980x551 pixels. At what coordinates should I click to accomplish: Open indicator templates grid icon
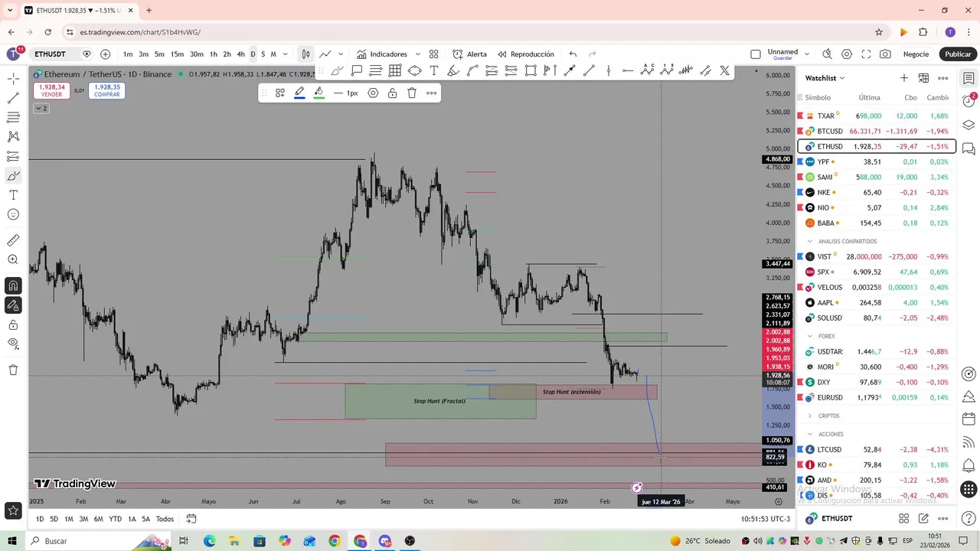tap(433, 54)
